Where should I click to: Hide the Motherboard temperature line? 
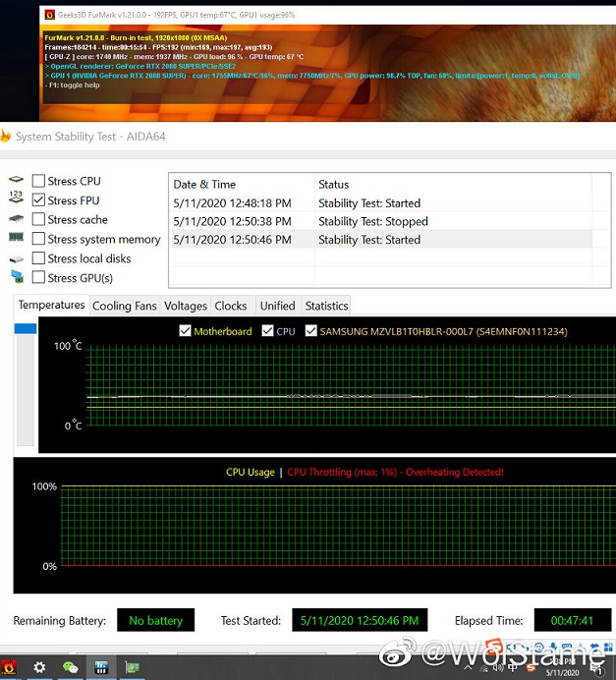pos(185,331)
